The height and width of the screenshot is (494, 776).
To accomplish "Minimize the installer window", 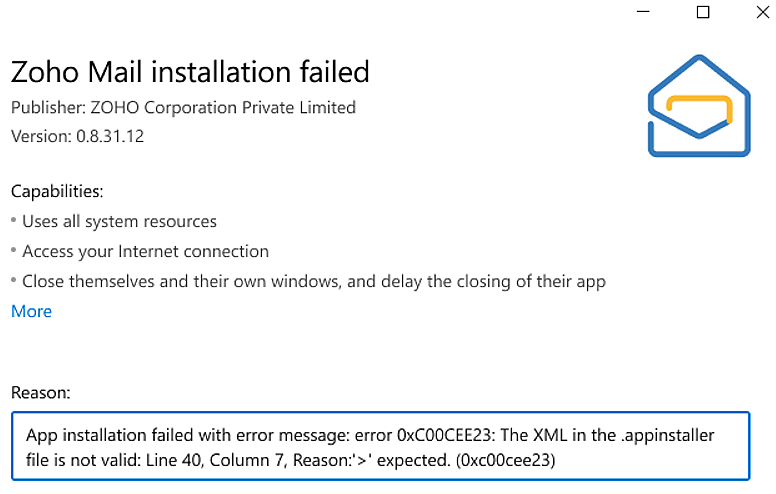I will [639, 12].
